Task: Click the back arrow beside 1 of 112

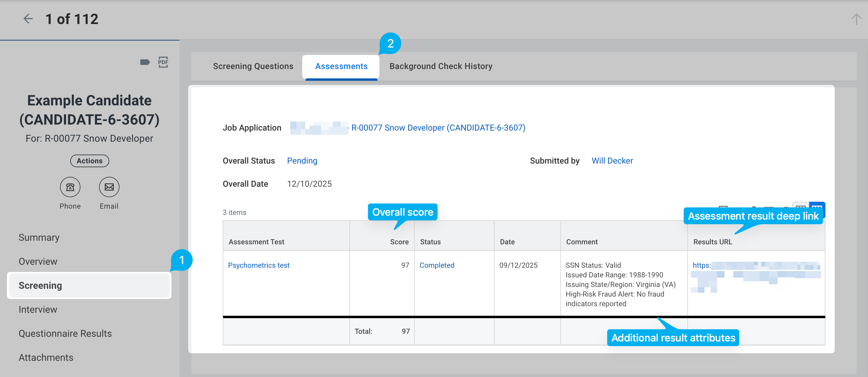Action: tap(28, 19)
